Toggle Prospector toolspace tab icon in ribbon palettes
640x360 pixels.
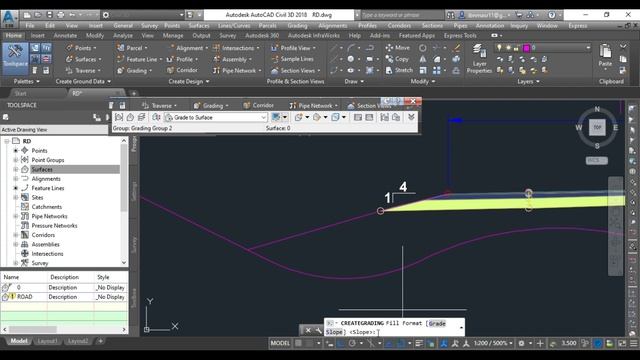tap(35, 48)
